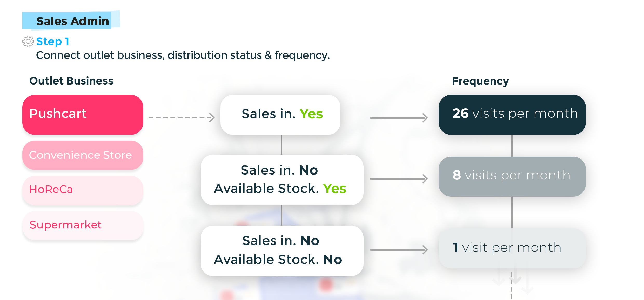The width and height of the screenshot is (644, 300).
Task: Choose the 26 visits per month frequency
Action: tap(512, 115)
